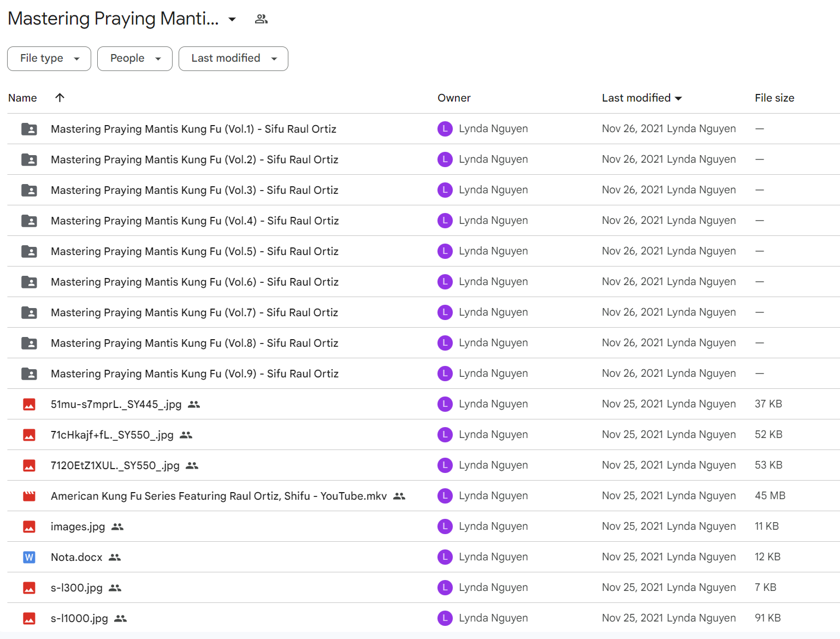This screenshot has height=639, width=840.
Task: Click the 91 KB file size value
Action: click(x=768, y=618)
